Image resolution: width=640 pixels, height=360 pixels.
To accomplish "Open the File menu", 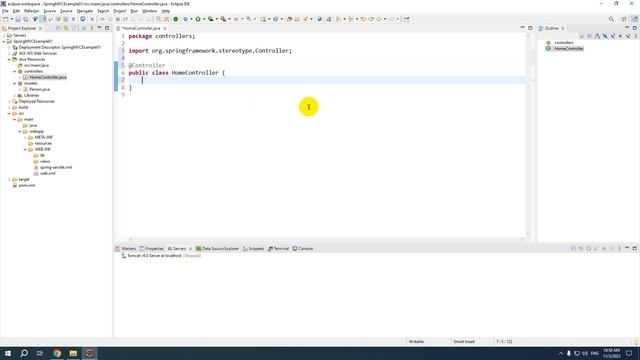I will coord(5,11).
